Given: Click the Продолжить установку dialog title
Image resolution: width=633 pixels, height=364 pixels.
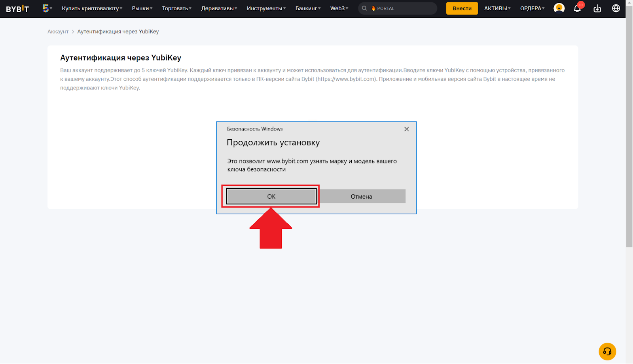Looking at the screenshot, I should pos(273,143).
